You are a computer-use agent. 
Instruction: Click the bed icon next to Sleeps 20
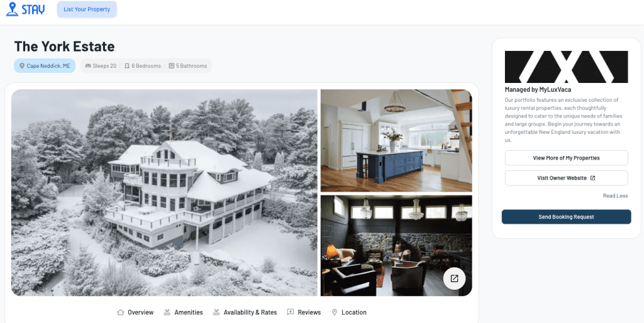pos(88,65)
